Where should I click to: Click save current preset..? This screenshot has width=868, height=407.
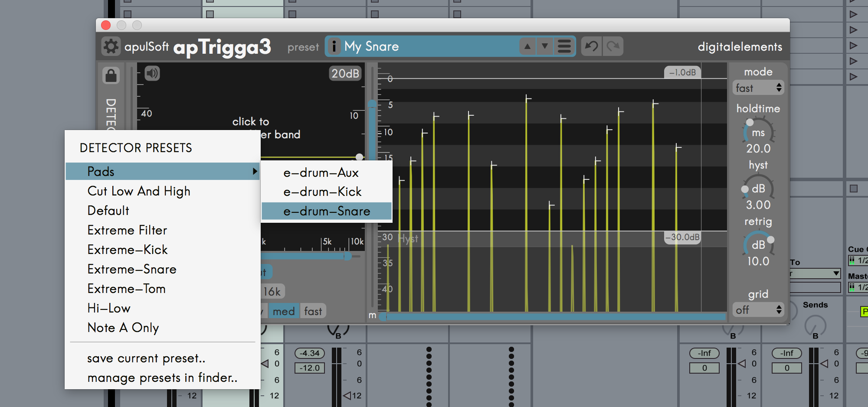(146, 358)
